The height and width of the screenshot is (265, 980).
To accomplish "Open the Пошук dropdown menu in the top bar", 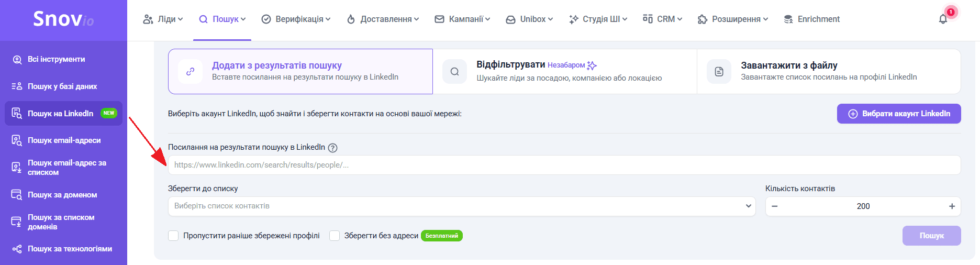I will [222, 19].
